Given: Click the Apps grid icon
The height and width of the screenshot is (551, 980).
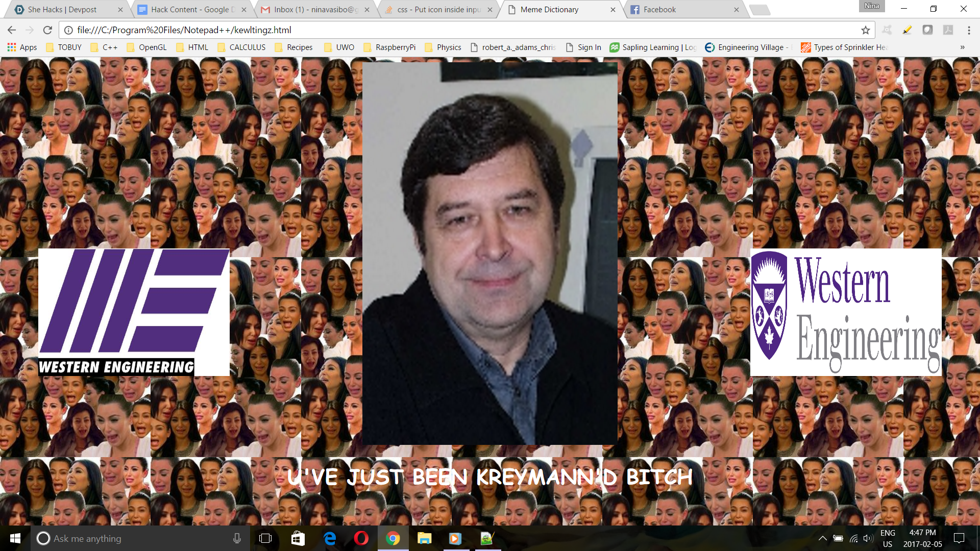Looking at the screenshot, I should pos(12,47).
